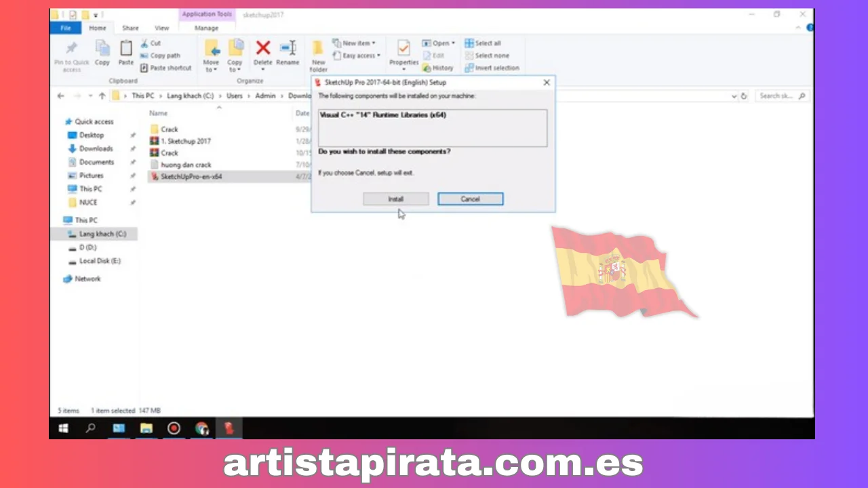Click the address bar Refresh icon

point(744,96)
